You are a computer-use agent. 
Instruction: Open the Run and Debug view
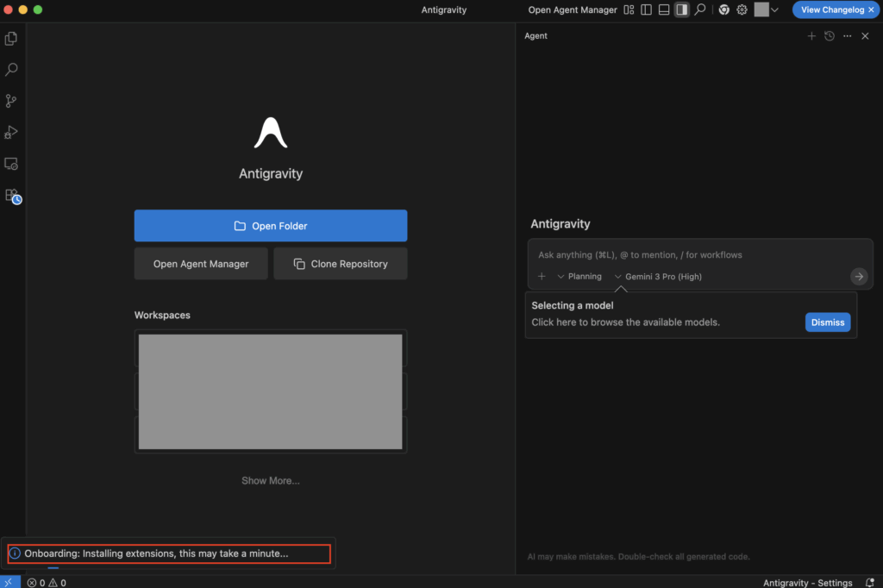click(x=11, y=132)
